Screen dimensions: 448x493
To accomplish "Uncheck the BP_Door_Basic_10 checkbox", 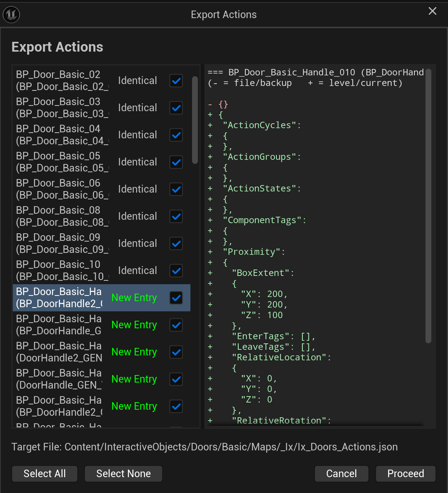I will click(x=176, y=271).
